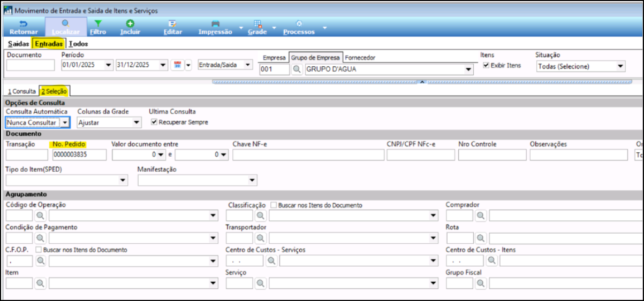Open the Filtro funnel tool
Image resolution: width=644 pixels, height=301 pixels.
tap(98, 28)
